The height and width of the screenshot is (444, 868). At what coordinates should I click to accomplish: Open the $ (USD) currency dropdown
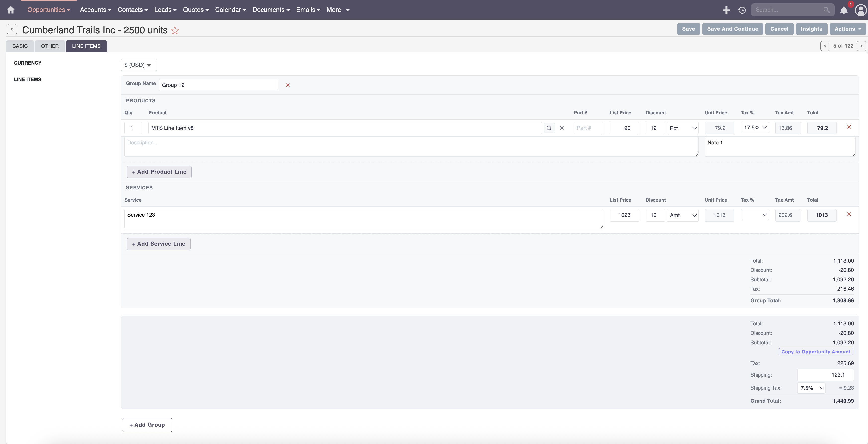pos(138,65)
